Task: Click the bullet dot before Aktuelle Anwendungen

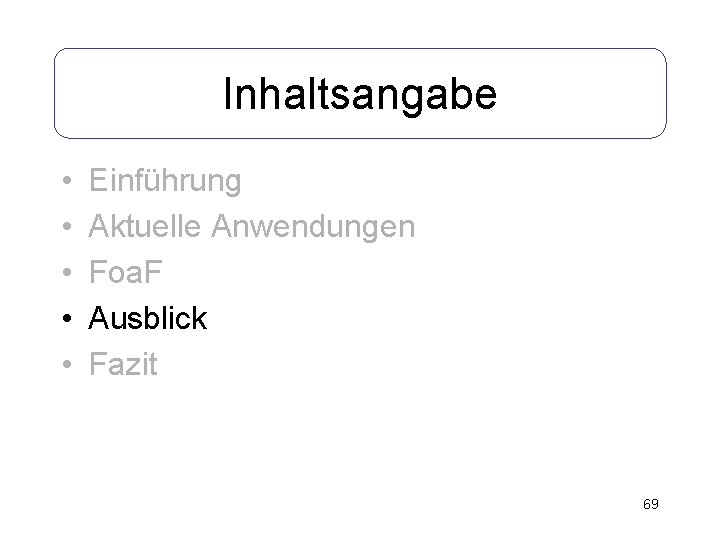Action: [68, 225]
